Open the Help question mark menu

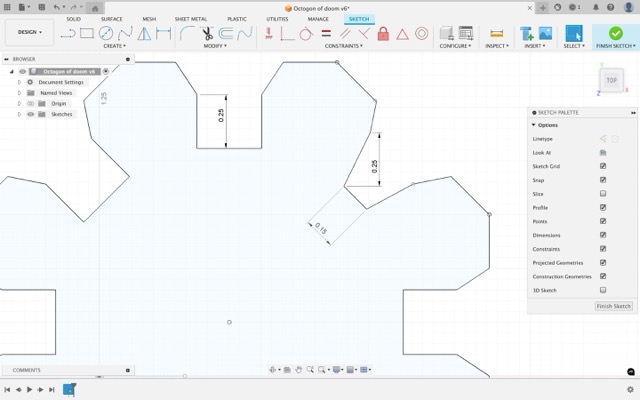point(610,7)
